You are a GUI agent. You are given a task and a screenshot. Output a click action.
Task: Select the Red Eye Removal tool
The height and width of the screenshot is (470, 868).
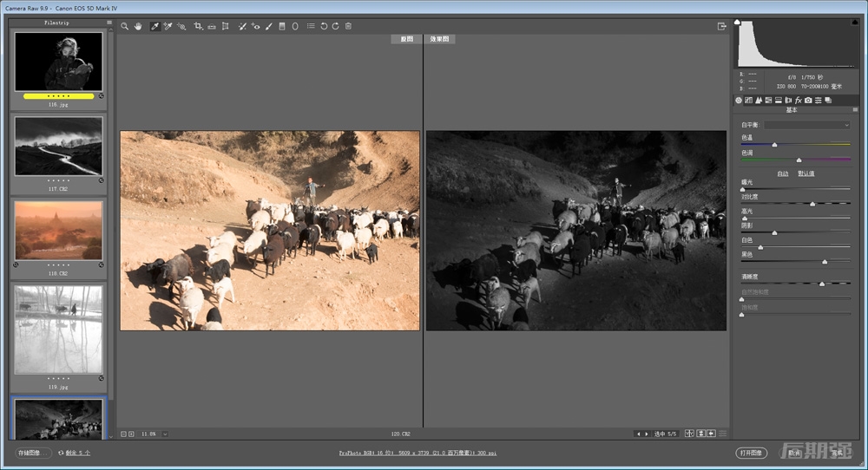point(255,26)
